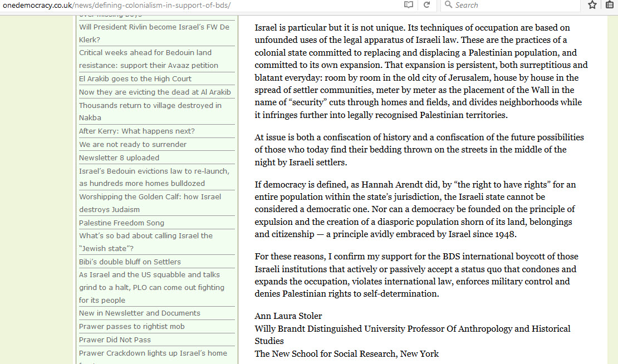The image size is (618, 364).
Task: Bookmark this page with star icon
Action: pyautogui.click(x=592, y=5)
